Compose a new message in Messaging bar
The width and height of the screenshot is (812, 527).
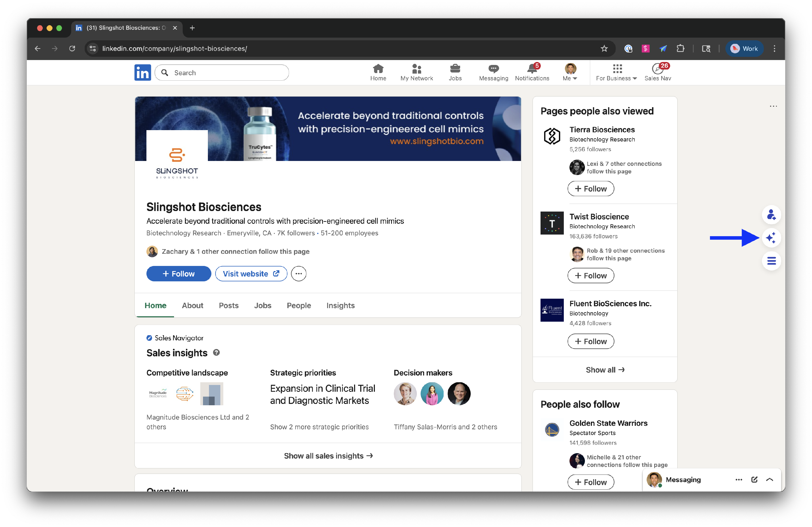tap(754, 479)
